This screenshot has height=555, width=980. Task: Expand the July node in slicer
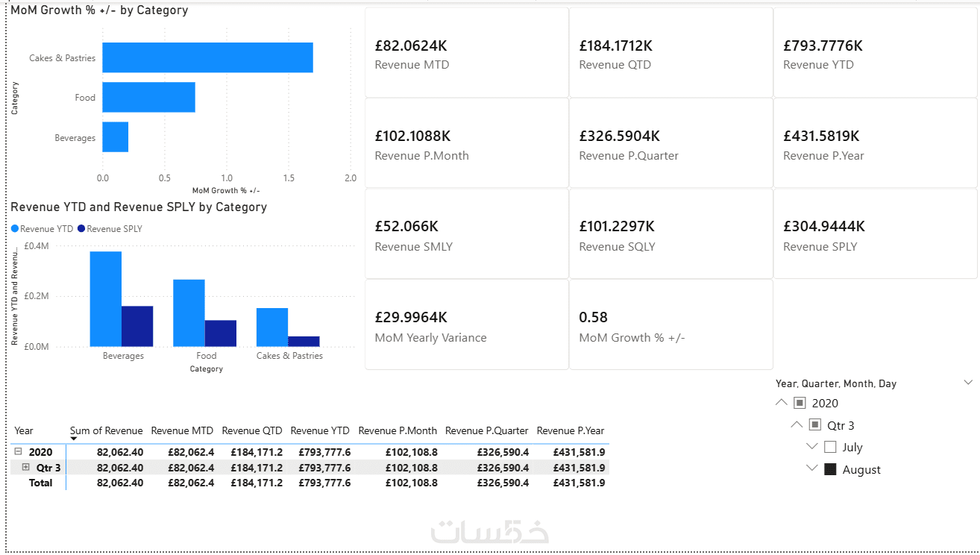tap(812, 448)
